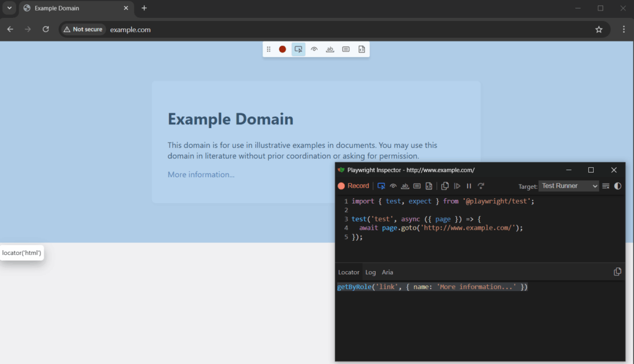This screenshot has width=634, height=364.
Task: Copy the locator with the Locator panel copy icon
Action: click(617, 272)
